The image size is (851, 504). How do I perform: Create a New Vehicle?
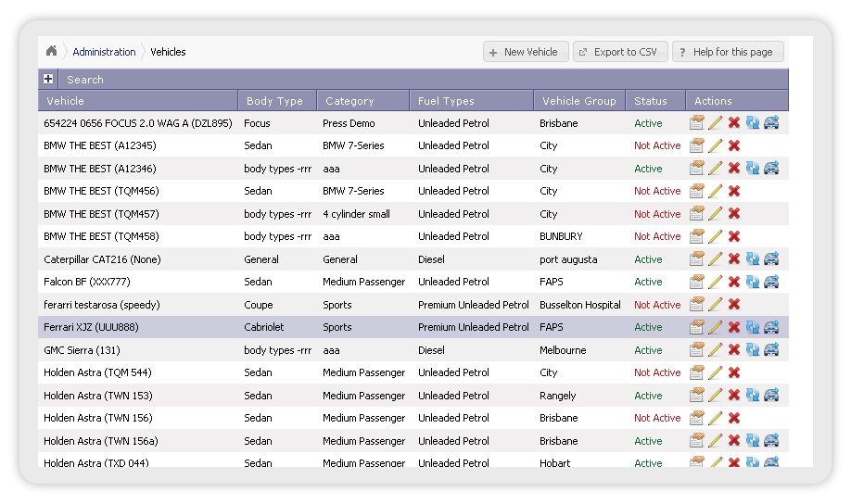pos(526,52)
